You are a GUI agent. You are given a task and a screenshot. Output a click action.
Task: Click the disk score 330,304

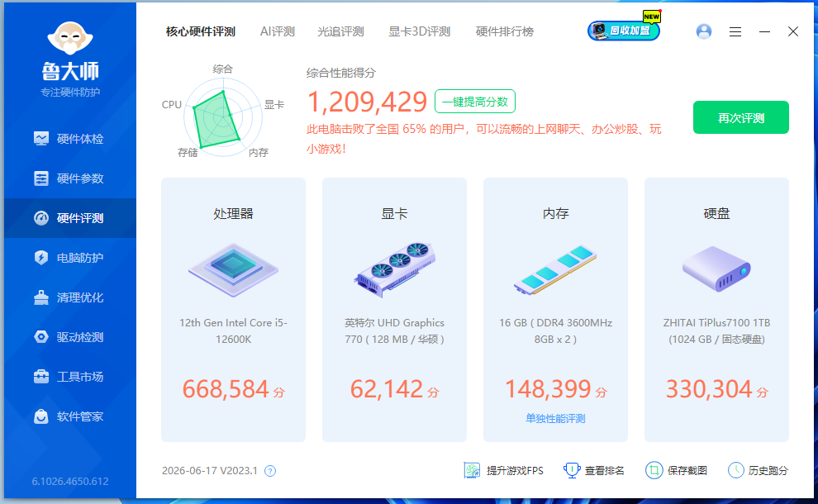click(710, 389)
